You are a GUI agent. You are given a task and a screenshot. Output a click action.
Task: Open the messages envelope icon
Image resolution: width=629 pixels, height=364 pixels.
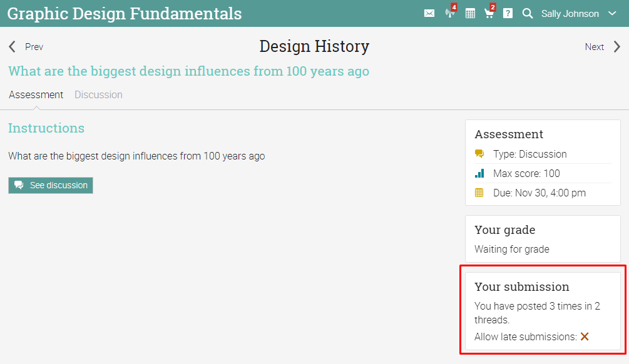[429, 13]
